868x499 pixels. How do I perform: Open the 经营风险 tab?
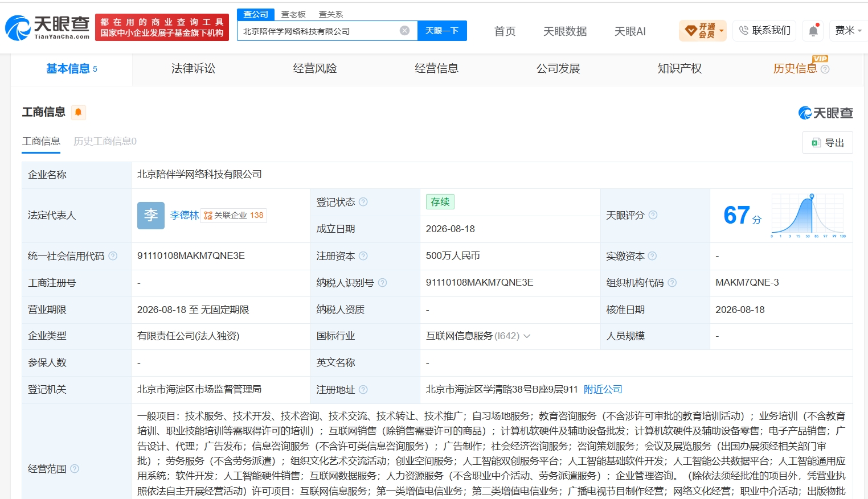tap(315, 69)
